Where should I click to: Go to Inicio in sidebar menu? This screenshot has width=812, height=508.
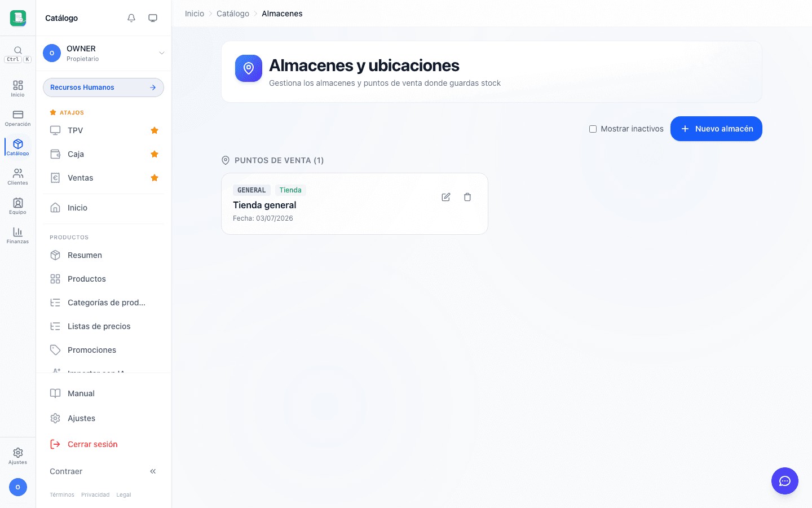coord(104,208)
